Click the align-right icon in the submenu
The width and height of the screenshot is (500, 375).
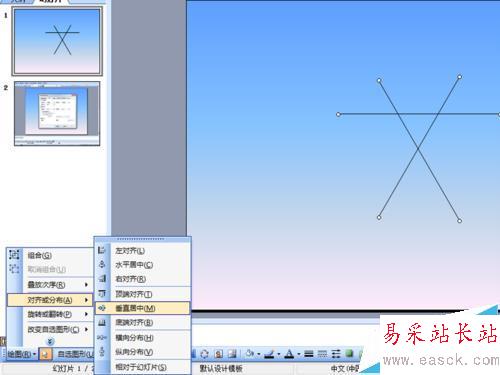pos(102,278)
